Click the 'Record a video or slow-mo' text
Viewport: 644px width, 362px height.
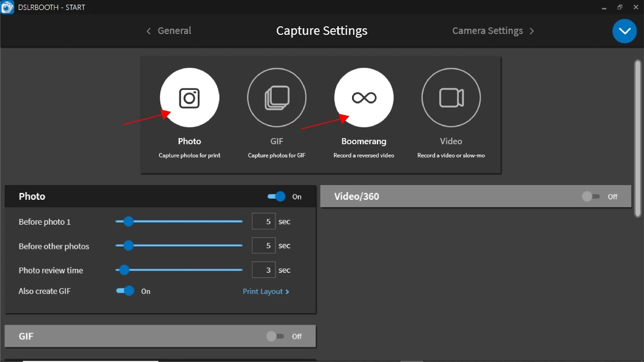tap(451, 155)
